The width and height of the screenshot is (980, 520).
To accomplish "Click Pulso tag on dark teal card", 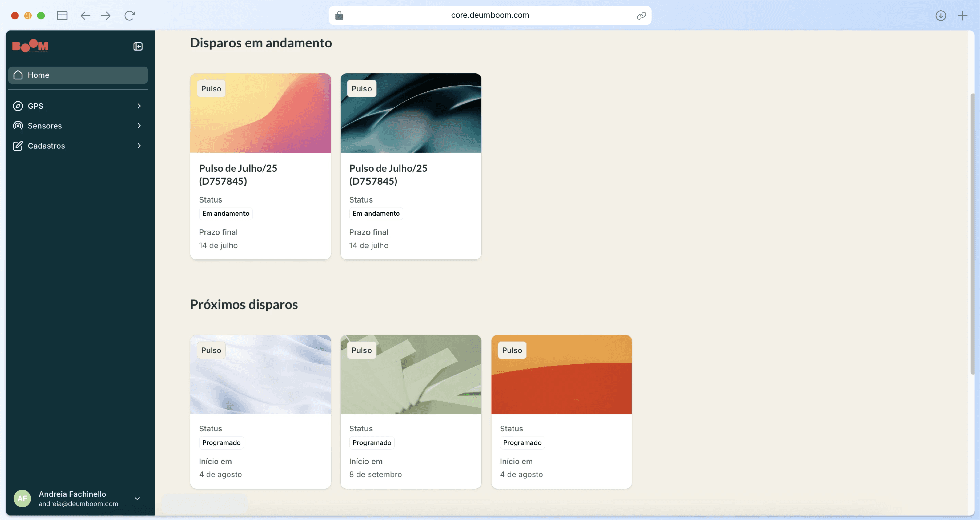I will click(x=361, y=89).
